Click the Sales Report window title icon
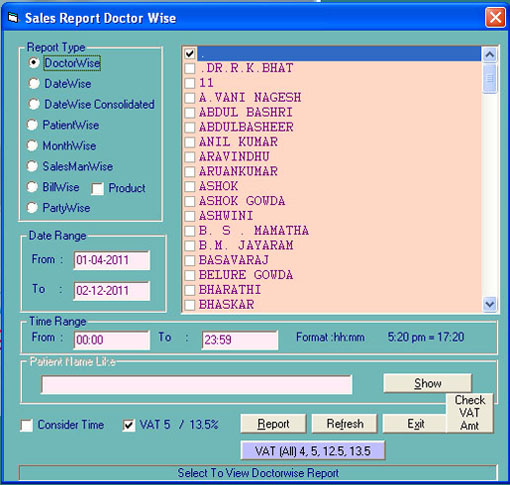Viewport: 510px width, 485px height. tap(13, 18)
